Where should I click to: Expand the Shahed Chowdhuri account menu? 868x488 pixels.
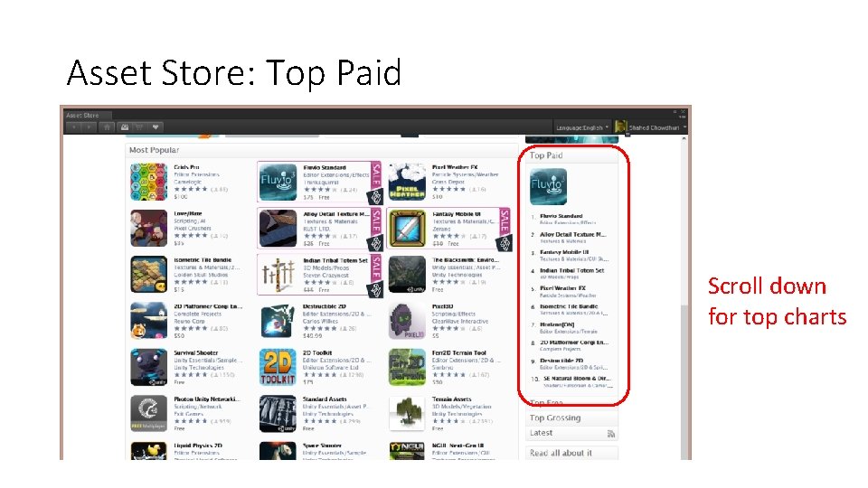[x=651, y=127]
